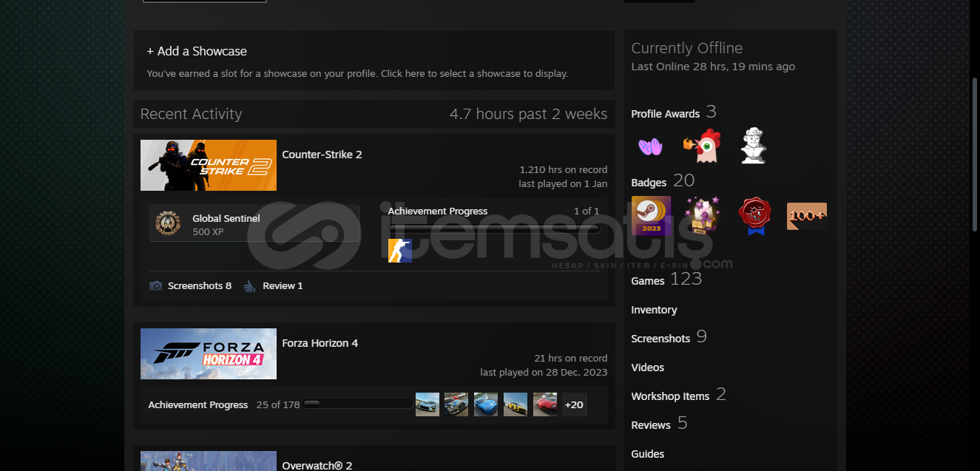
Task: View the silver-blue supercar Forza achievement
Action: click(x=428, y=404)
